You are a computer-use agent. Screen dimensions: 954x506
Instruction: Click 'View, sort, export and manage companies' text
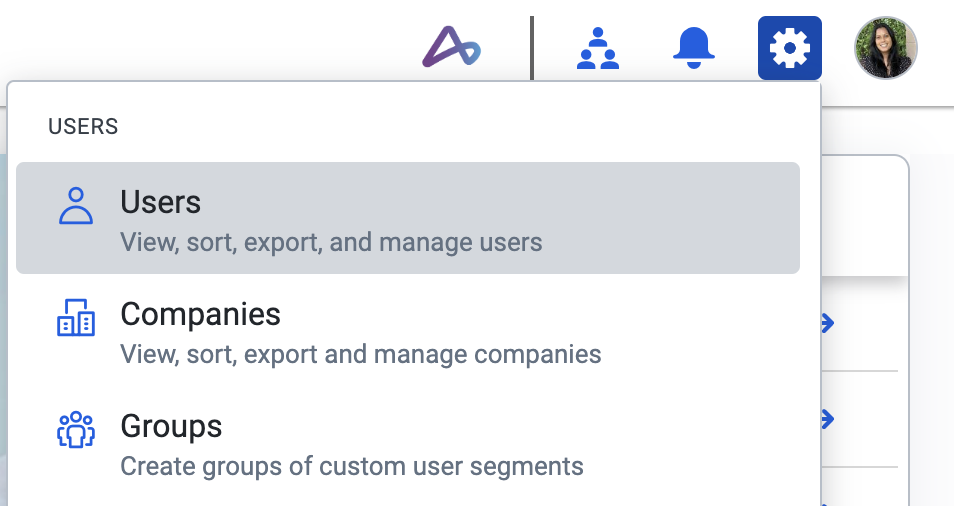pyautogui.click(x=360, y=354)
